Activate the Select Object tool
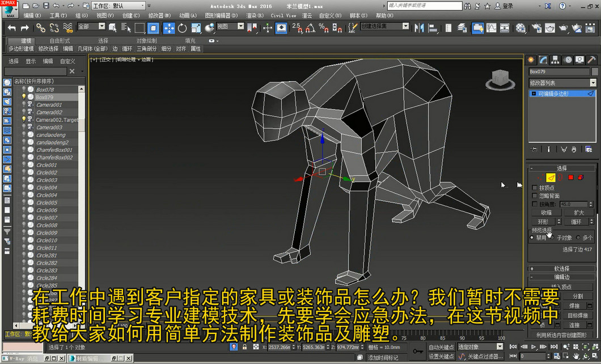Viewport: 601px width, 364px height. 113,28
